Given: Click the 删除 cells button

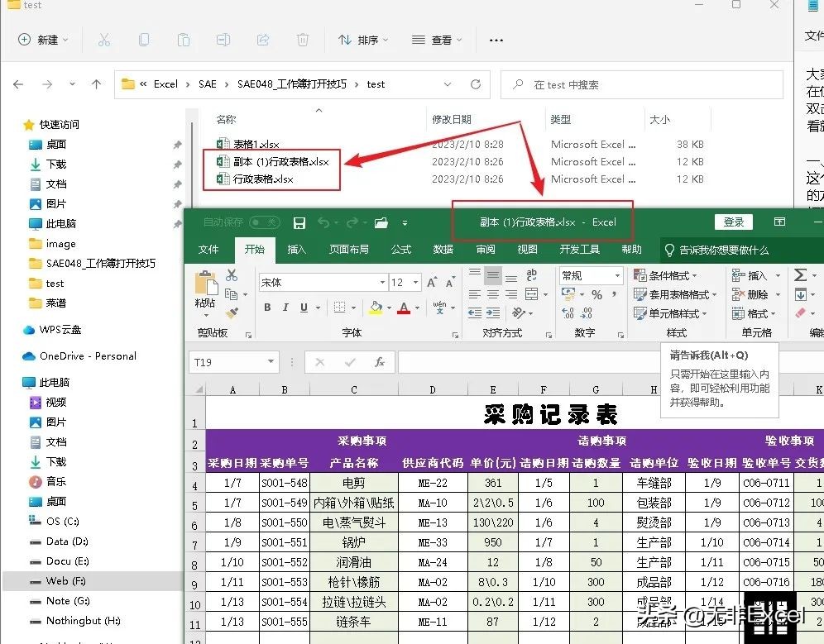Looking at the screenshot, I should (755, 294).
